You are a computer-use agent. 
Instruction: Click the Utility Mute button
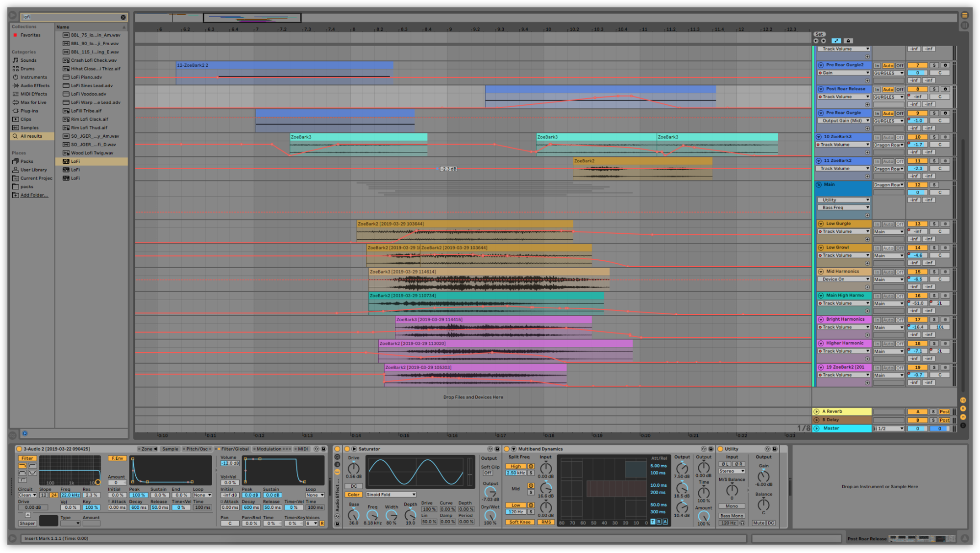[759, 523]
